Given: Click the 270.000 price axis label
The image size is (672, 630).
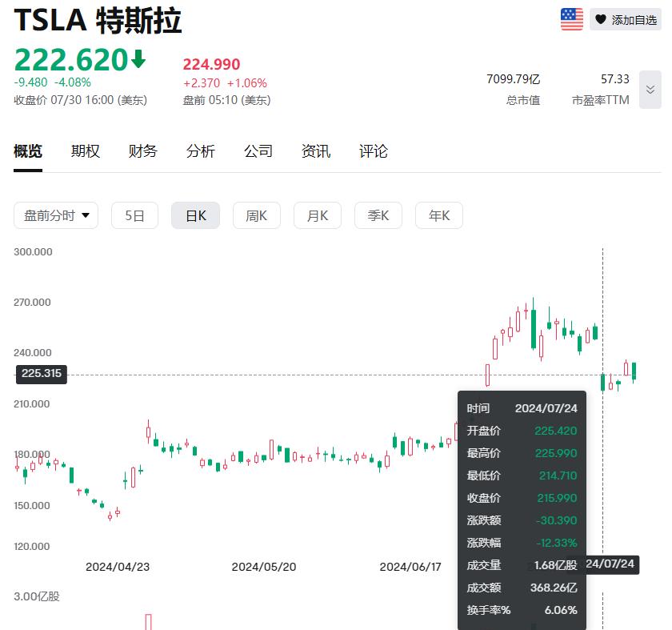Looking at the screenshot, I should [32, 303].
